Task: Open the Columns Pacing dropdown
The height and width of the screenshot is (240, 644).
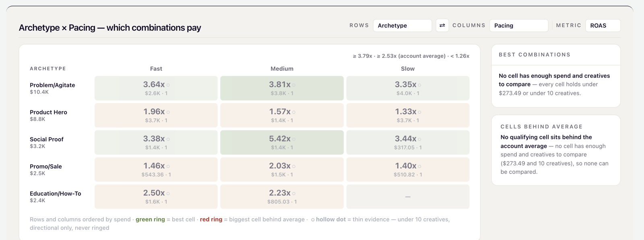Action: click(519, 25)
